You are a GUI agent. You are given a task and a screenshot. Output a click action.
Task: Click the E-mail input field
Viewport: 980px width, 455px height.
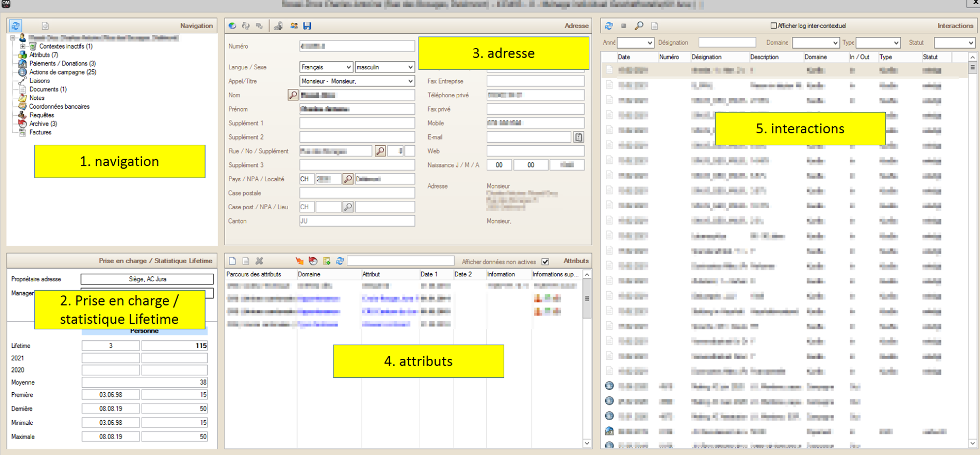[x=529, y=137]
